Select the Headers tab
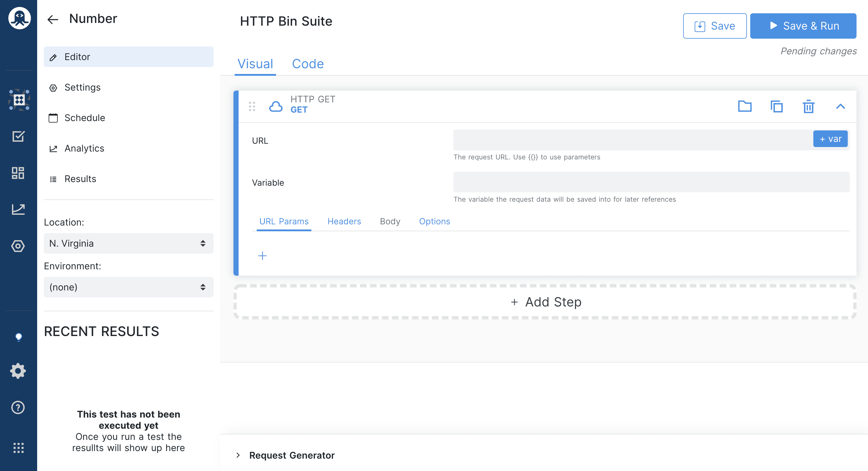868x471 pixels. click(344, 221)
